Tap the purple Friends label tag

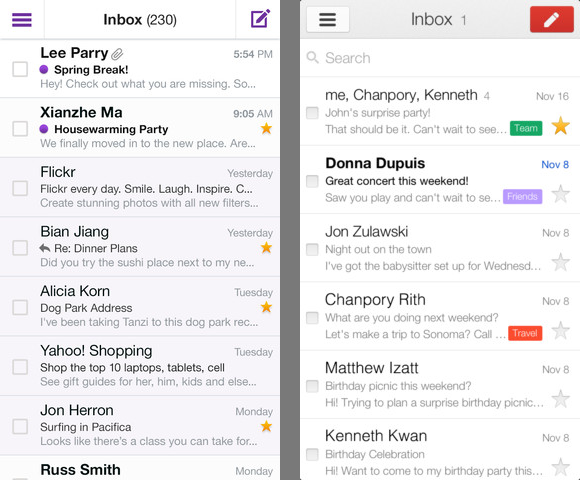click(x=522, y=197)
